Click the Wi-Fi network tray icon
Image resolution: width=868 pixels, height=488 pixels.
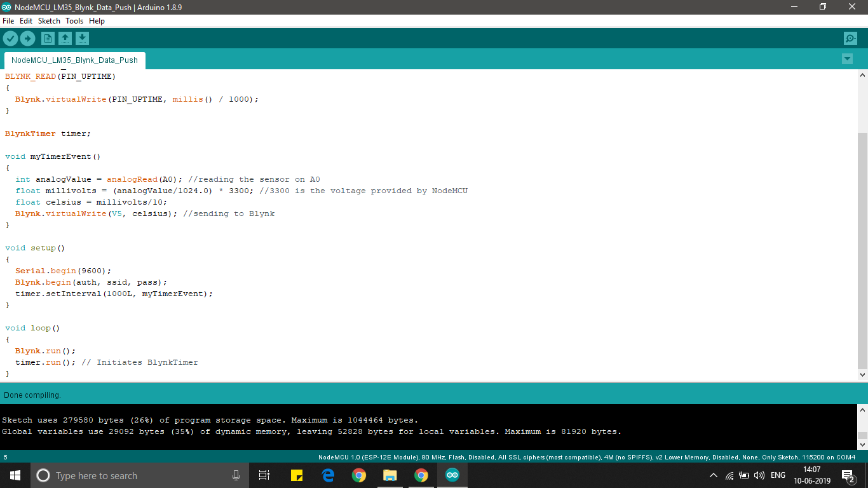(729, 475)
